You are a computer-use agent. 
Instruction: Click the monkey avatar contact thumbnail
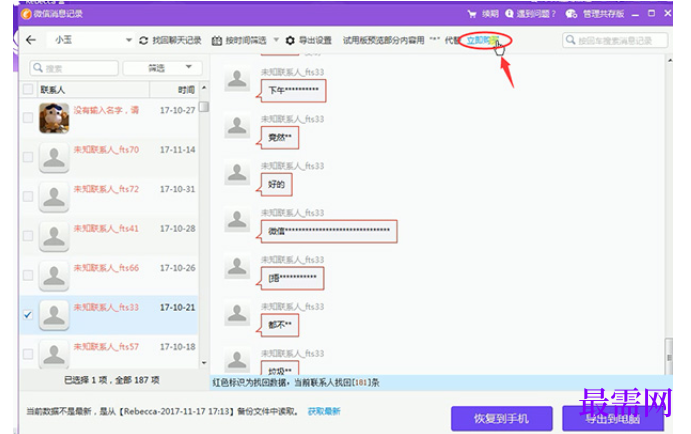click(54, 118)
